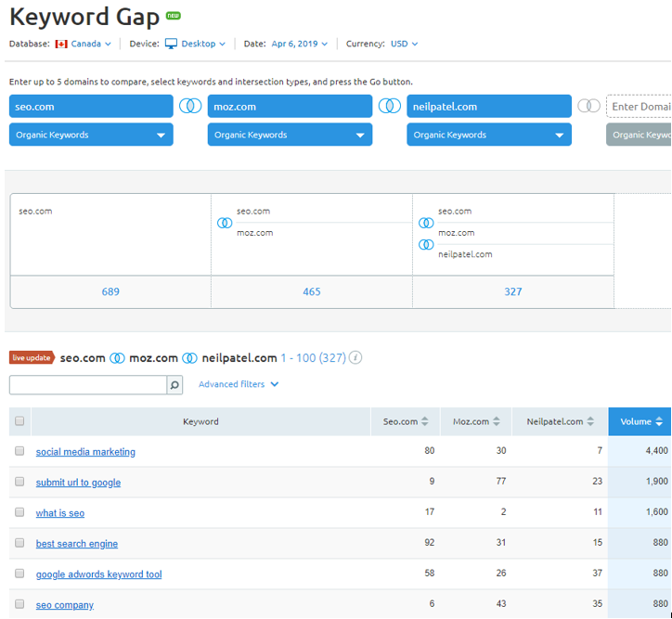Image resolution: width=672 pixels, height=619 pixels.
Task: Check the box for what is seo
Action: pyautogui.click(x=19, y=512)
